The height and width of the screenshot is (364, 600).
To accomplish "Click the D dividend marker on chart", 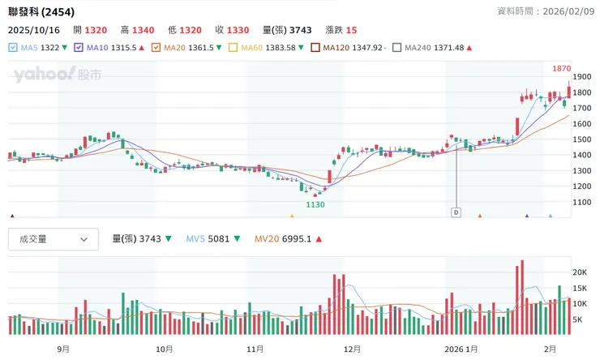I will tap(456, 212).
